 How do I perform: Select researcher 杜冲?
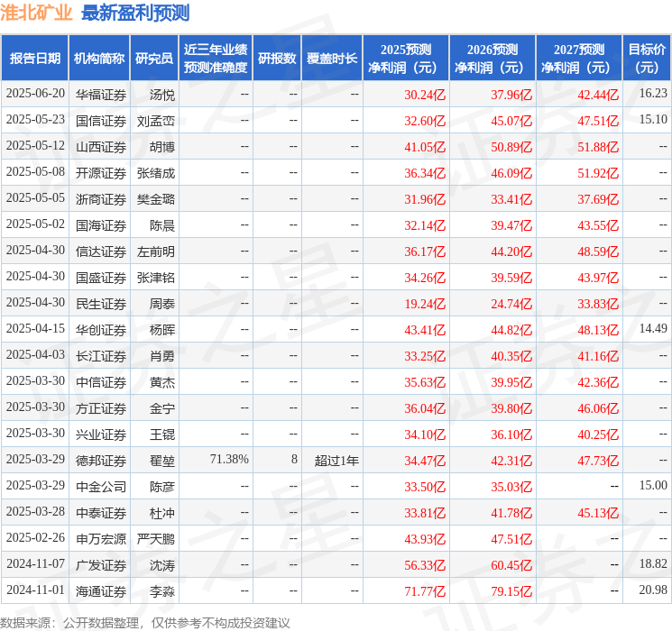162,513
